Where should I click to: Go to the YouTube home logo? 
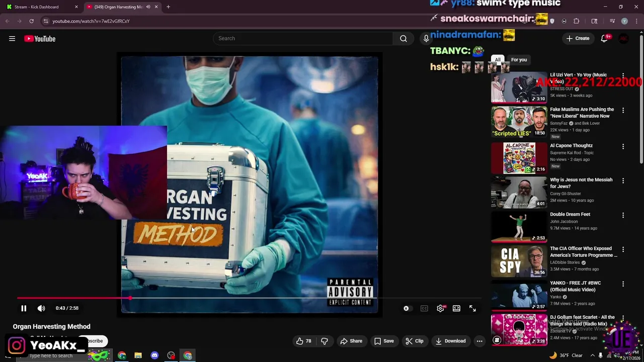click(40, 39)
